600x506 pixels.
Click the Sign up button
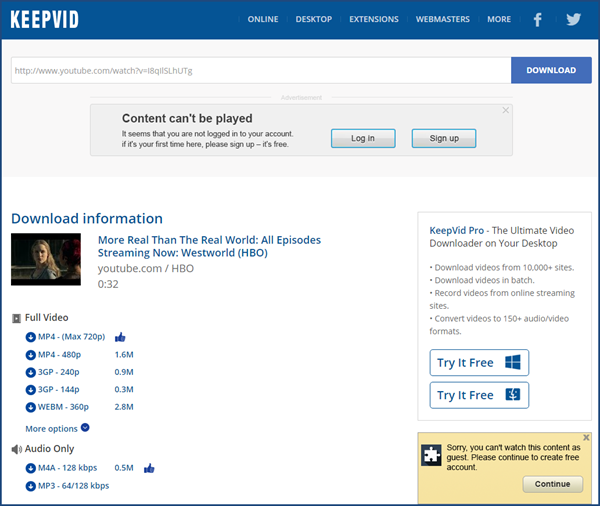(444, 138)
